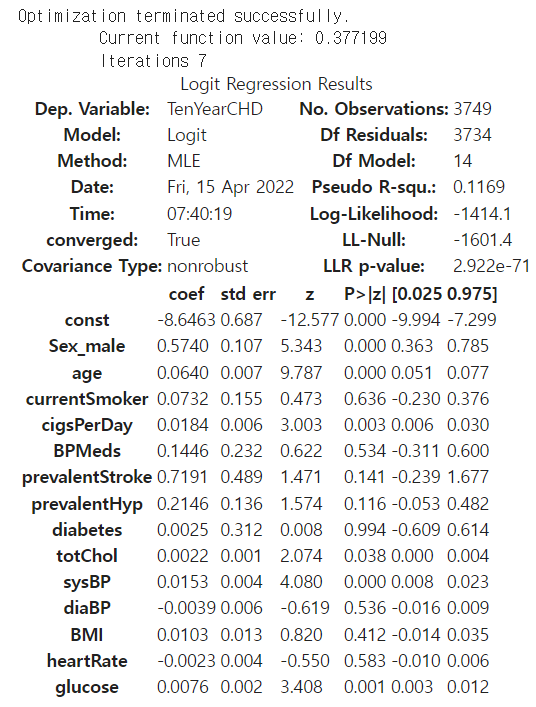
Task: Click the Sex_male z value 5.343
Action: (301, 346)
